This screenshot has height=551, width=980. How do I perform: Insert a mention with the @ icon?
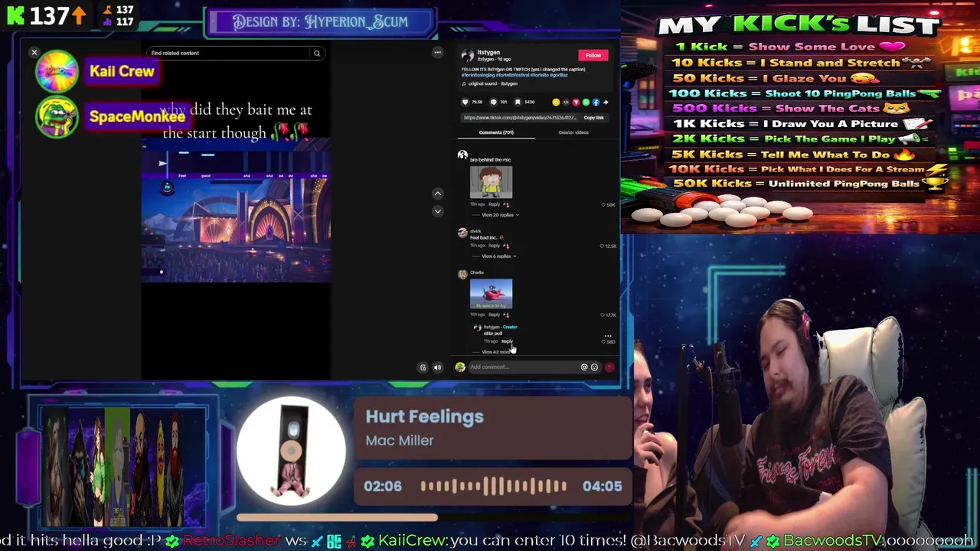pyautogui.click(x=584, y=367)
